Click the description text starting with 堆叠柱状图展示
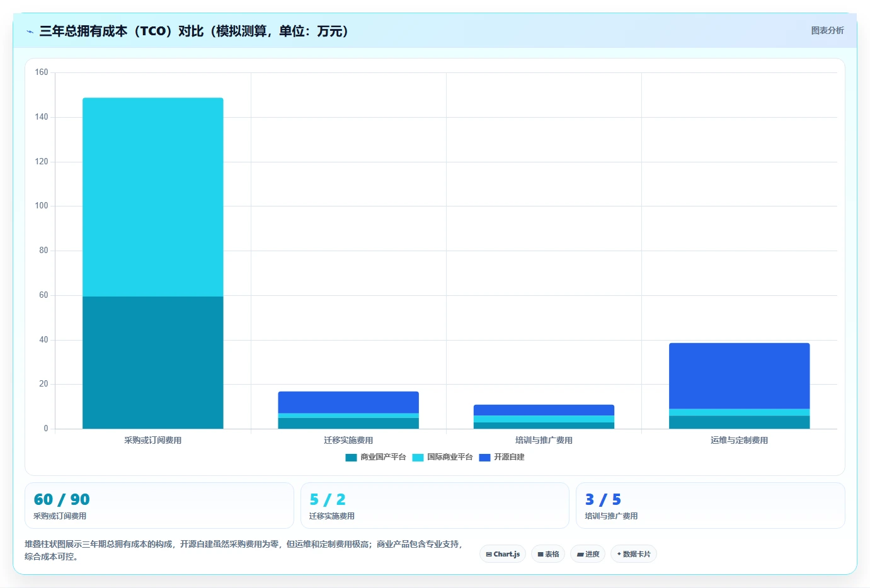 pyautogui.click(x=244, y=550)
